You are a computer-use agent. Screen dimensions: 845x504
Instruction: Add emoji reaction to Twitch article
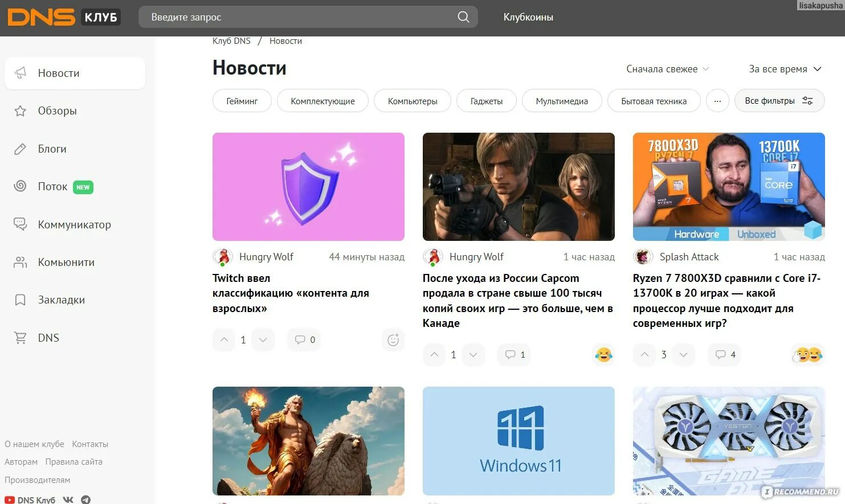pos(393,340)
